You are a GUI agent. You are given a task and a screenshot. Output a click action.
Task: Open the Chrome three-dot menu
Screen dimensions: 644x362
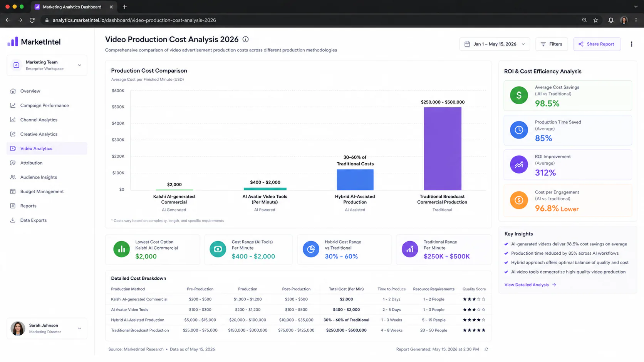(636, 20)
